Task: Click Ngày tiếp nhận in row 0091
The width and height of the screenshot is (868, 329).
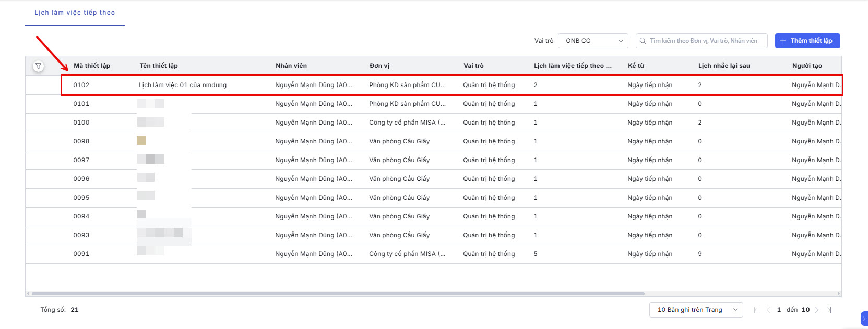Action: point(650,254)
